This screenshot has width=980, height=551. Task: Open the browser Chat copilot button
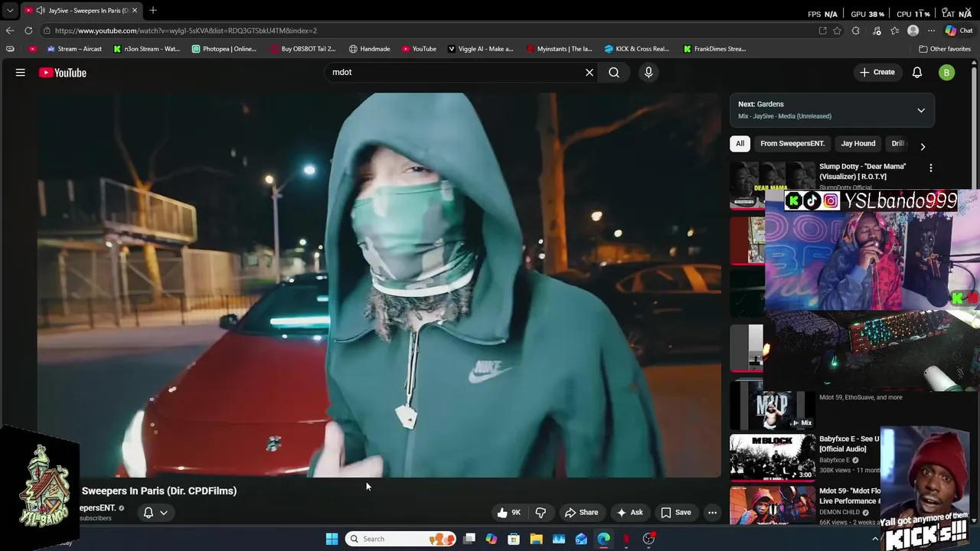pos(958,31)
